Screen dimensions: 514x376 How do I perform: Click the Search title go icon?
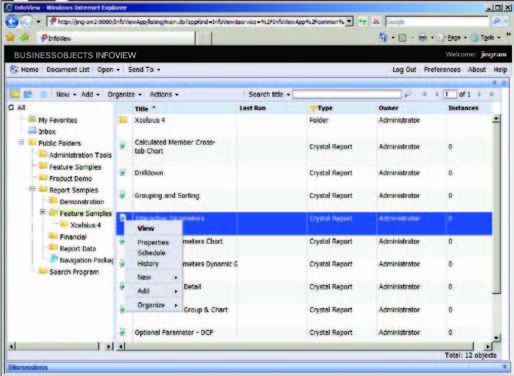click(408, 95)
